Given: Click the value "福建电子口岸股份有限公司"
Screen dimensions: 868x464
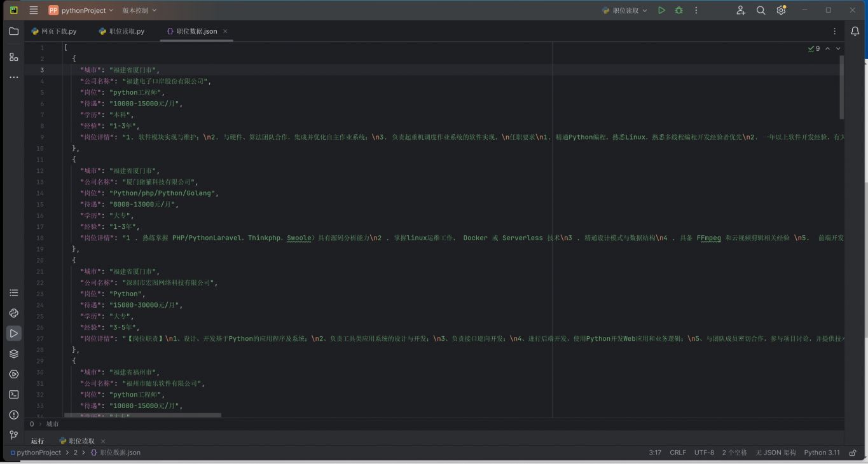Looking at the screenshot, I should click(165, 81).
